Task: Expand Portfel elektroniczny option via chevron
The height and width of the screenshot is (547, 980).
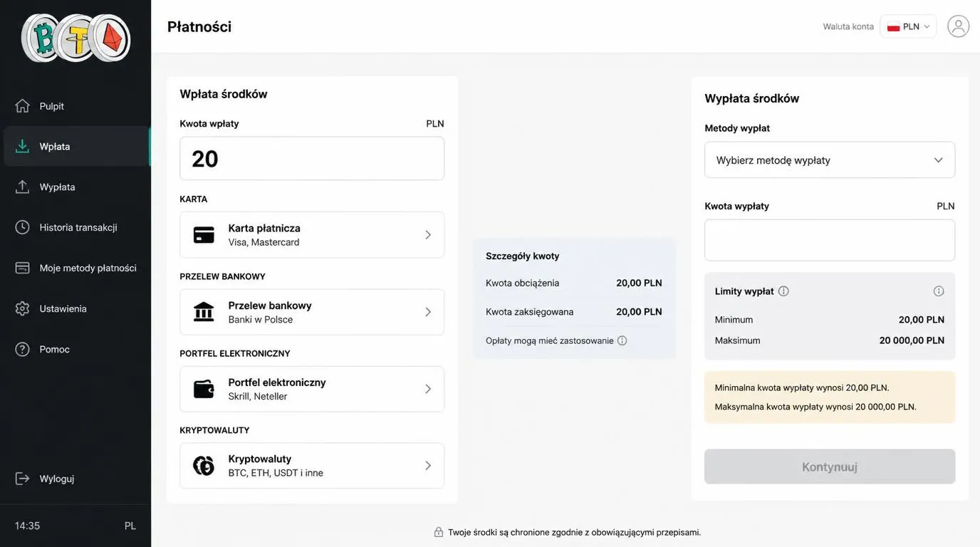Action: (x=428, y=389)
